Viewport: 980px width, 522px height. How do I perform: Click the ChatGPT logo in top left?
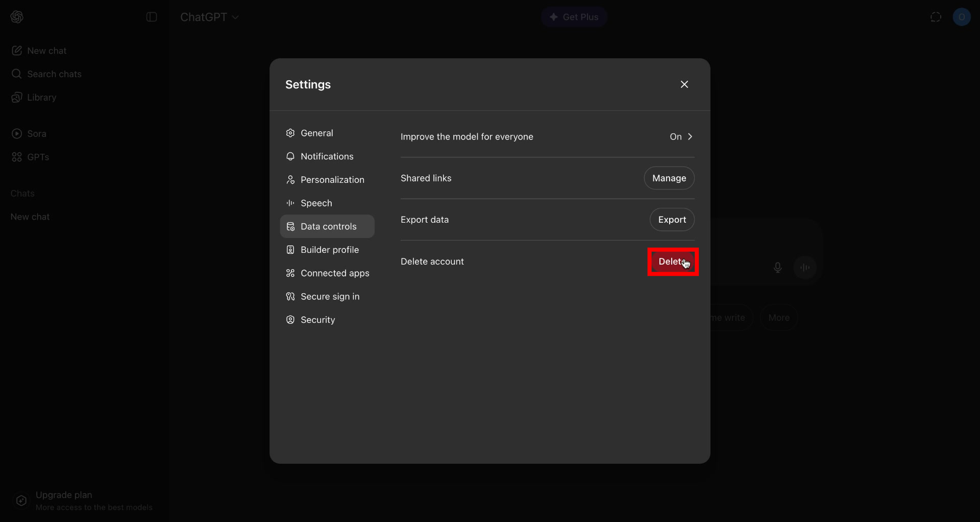(17, 17)
